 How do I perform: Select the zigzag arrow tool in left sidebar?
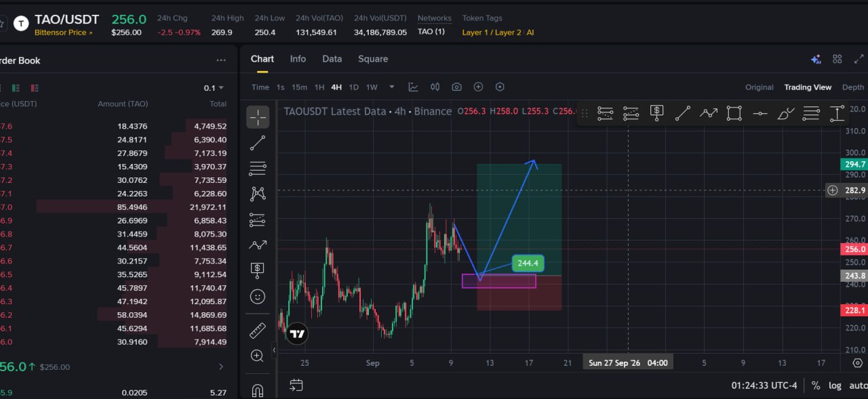coord(258,245)
